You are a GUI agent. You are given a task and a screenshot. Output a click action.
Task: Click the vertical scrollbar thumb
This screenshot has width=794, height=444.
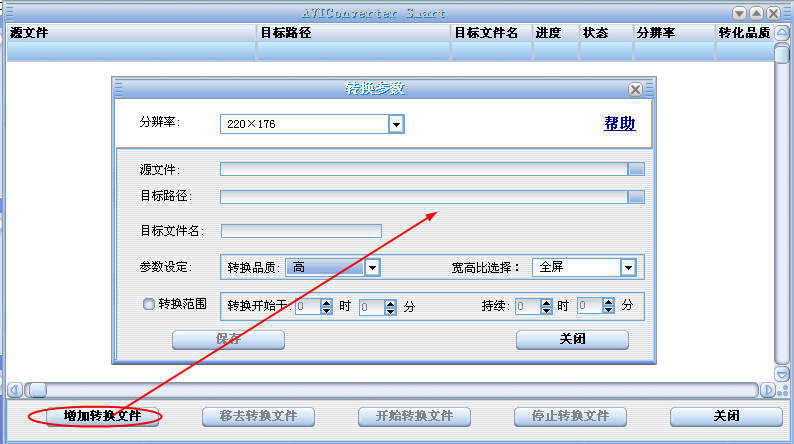click(782, 54)
